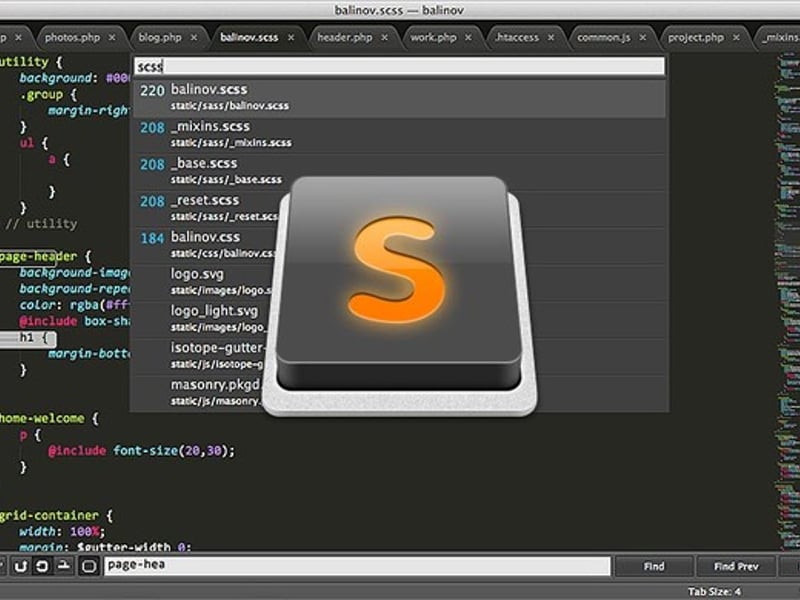
Task: Click the minimap on the right edge
Action: pyautogui.click(x=787, y=301)
